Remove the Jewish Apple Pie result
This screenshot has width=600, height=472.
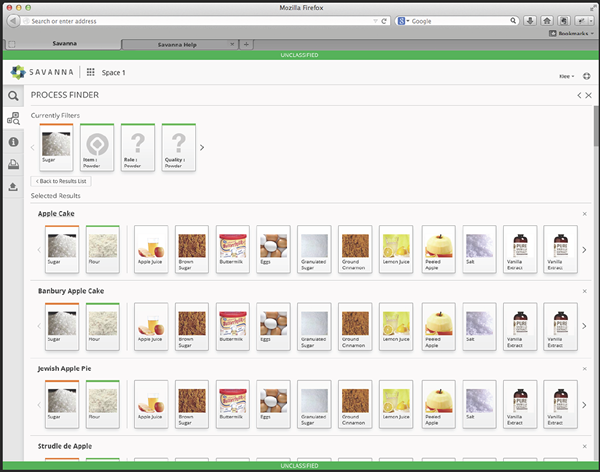(x=584, y=369)
